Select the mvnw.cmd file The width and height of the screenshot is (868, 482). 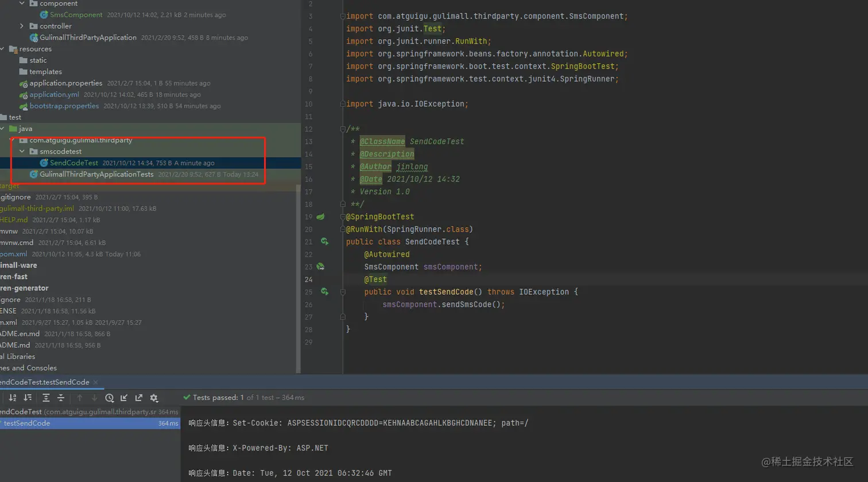pos(17,243)
